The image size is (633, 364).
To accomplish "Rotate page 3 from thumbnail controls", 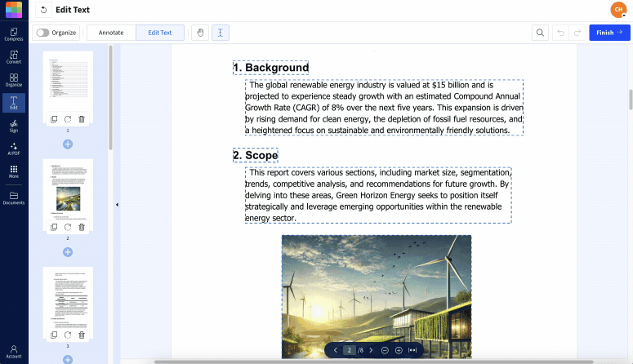I will (x=68, y=335).
